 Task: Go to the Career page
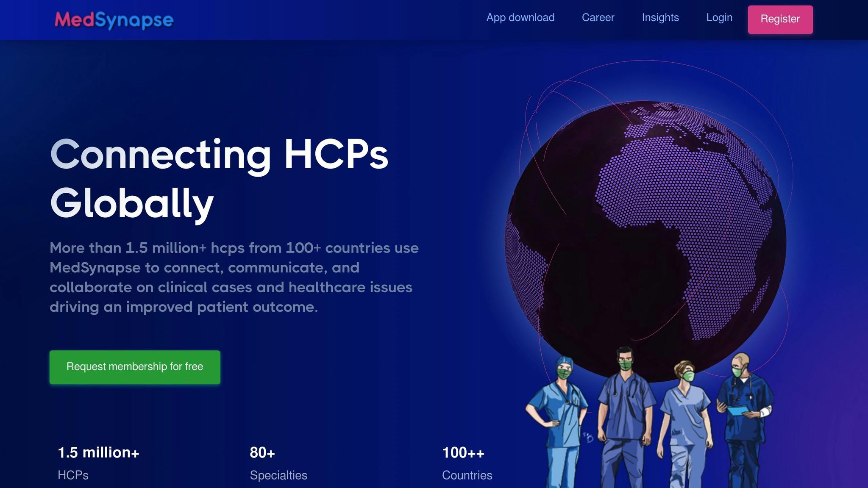tap(598, 17)
